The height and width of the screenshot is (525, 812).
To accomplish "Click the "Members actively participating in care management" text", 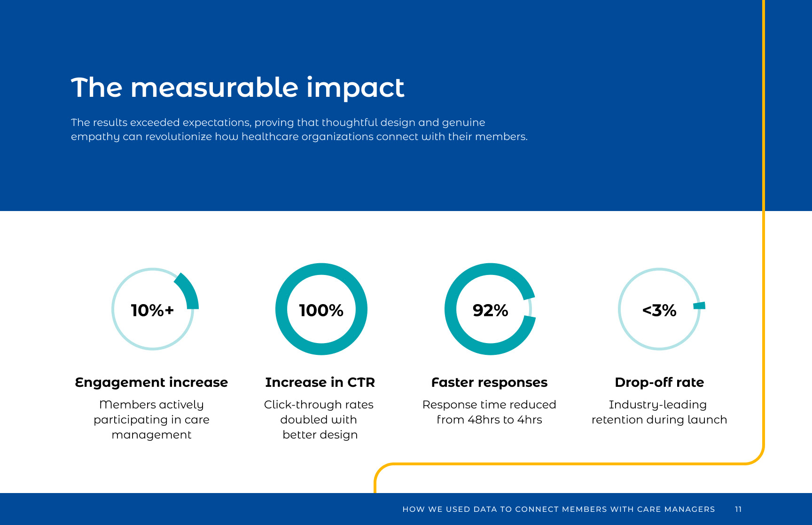I will 151,419.
